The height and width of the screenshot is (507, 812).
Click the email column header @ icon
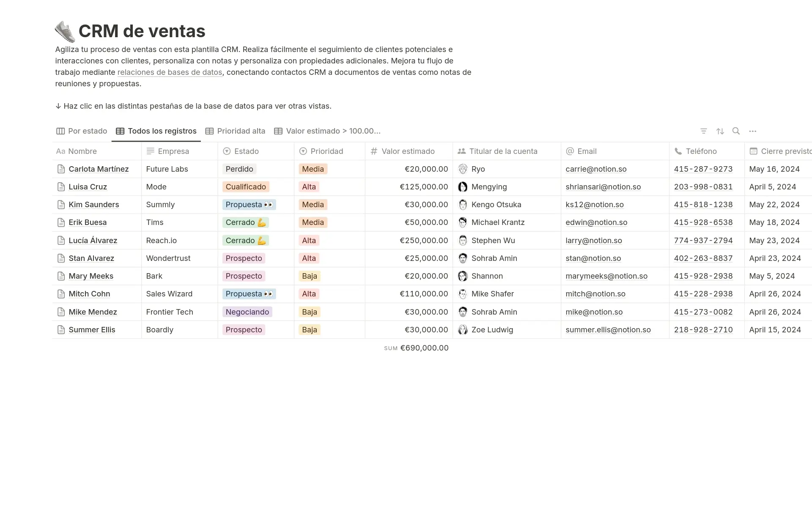click(x=570, y=151)
